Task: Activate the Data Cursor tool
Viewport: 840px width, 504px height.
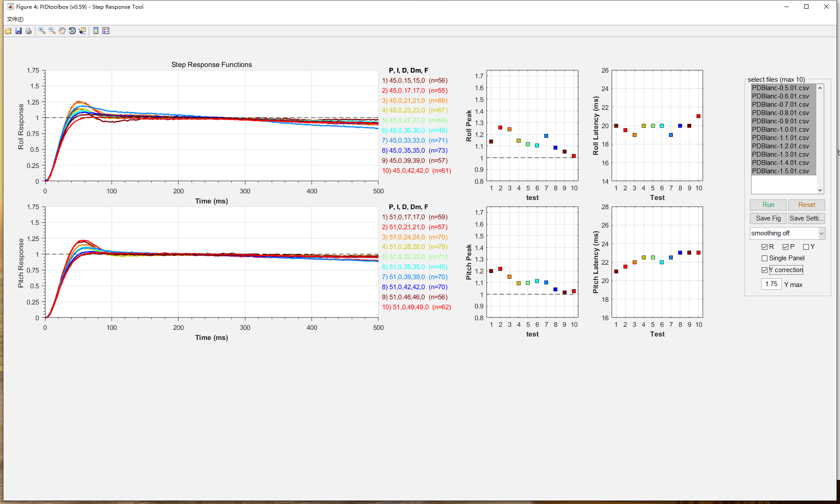Action: [82, 31]
